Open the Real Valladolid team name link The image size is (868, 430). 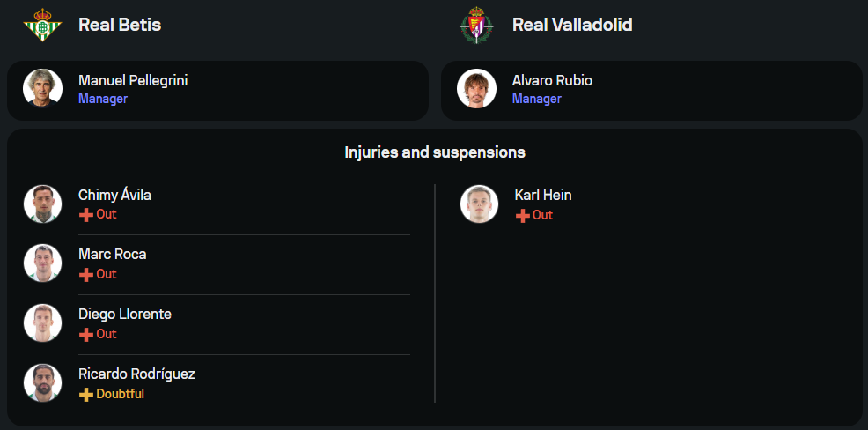pos(572,25)
